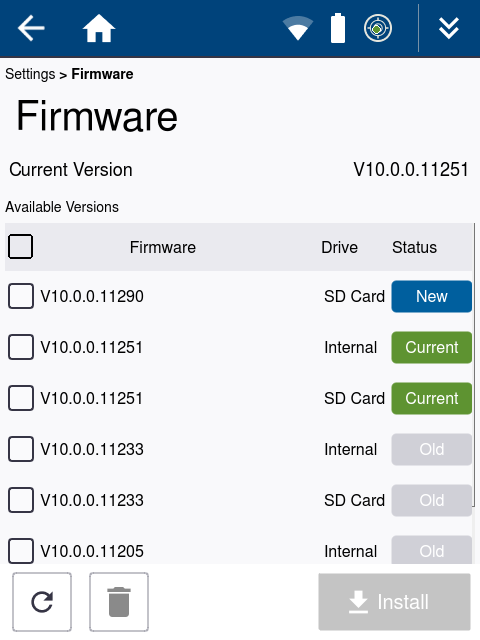
Task: Select the V10.0.0.11251 Internal checkbox
Action: [x=21, y=347]
